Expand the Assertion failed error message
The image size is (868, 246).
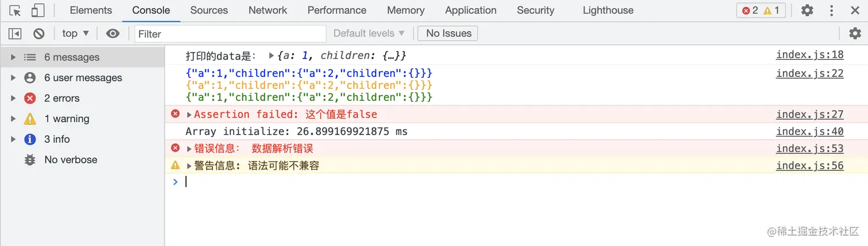189,115
